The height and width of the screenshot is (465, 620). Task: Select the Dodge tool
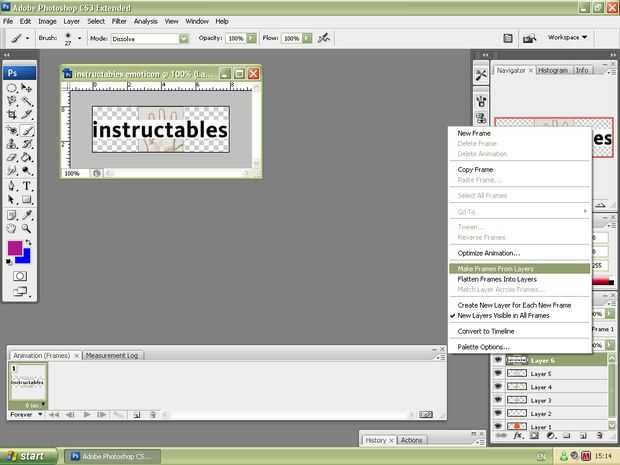point(27,171)
